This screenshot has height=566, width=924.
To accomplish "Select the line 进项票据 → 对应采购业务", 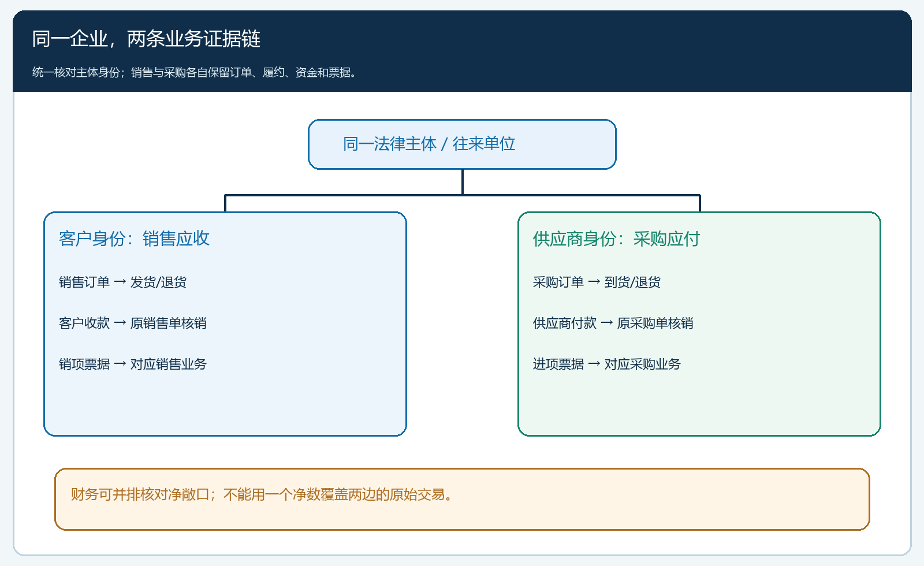I will click(x=606, y=364).
